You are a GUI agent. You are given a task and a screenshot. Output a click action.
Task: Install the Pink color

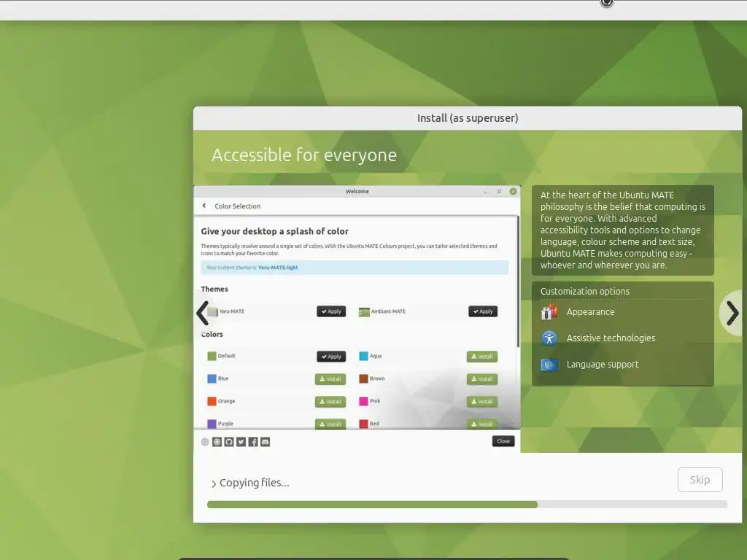[x=482, y=402]
